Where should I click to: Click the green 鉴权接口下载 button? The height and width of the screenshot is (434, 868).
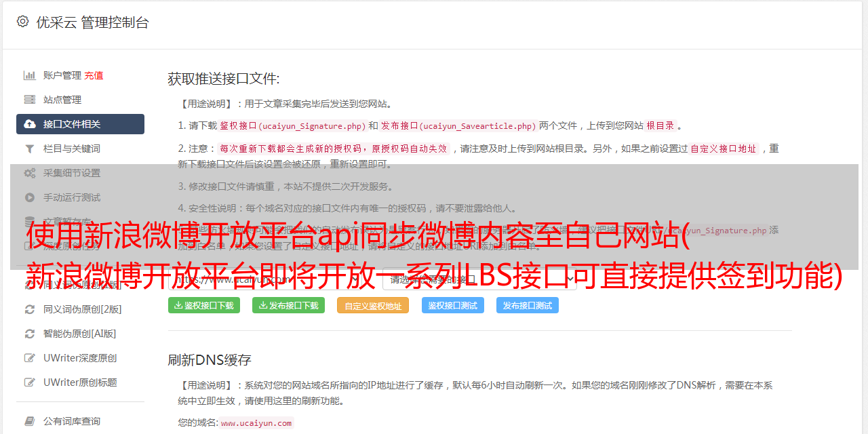[204, 305]
